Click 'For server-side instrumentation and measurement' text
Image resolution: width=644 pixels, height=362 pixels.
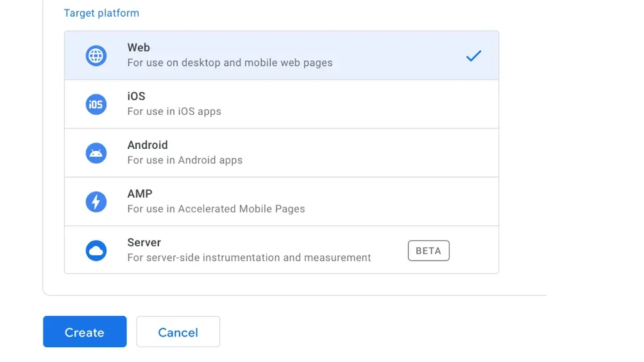(249, 257)
